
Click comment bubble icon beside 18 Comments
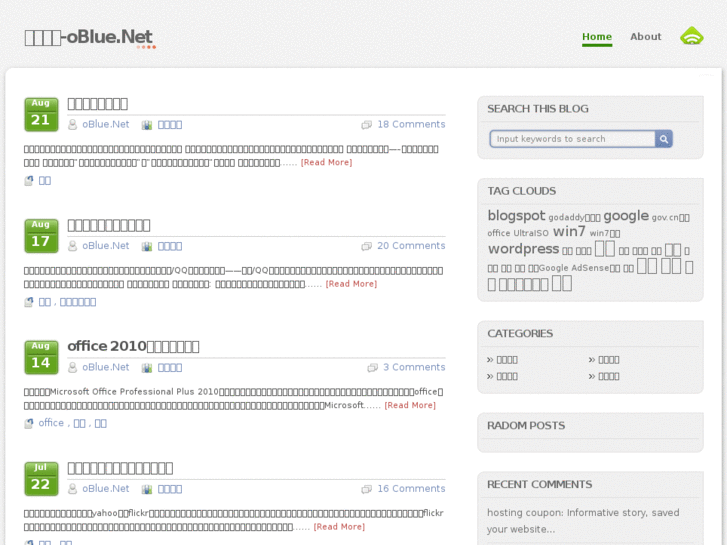(x=367, y=125)
